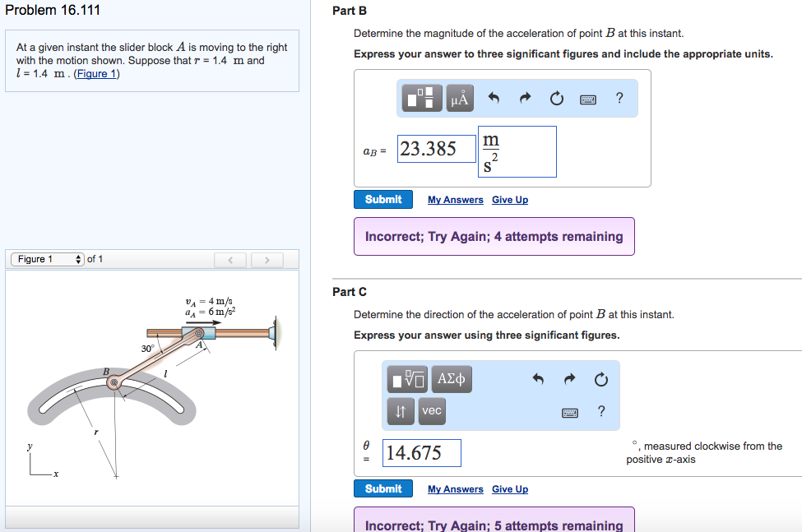Image resolution: width=802 pixels, height=532 pixels.
Task: Submit the answer for Part C
Action: tap(382, 488)
